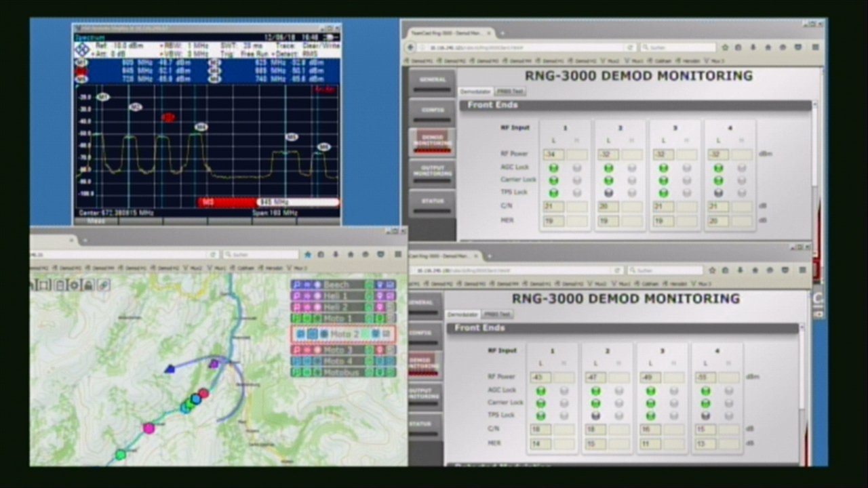Select Heli 2 row in map tracker list
This screenshot has width=868, height=488.
pos(343,307)
